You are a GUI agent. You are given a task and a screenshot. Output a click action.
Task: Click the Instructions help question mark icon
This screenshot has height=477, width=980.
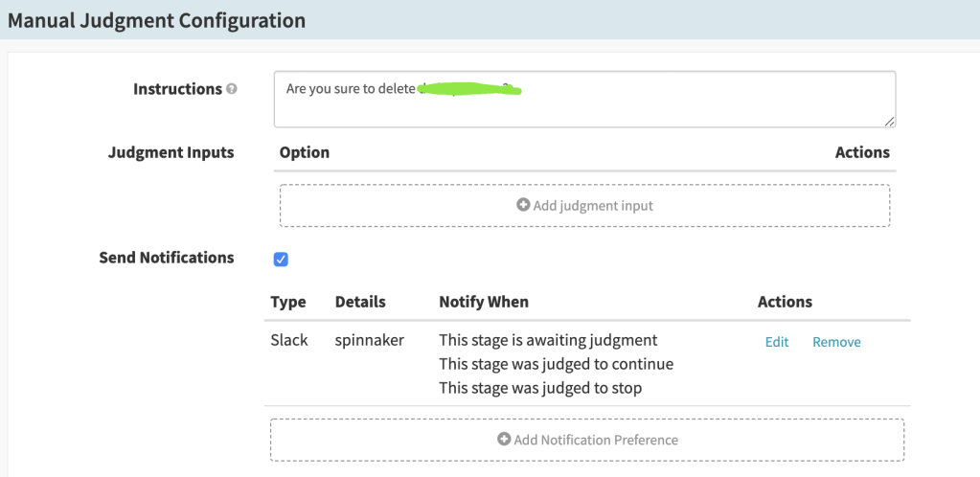tap(231, 89)
